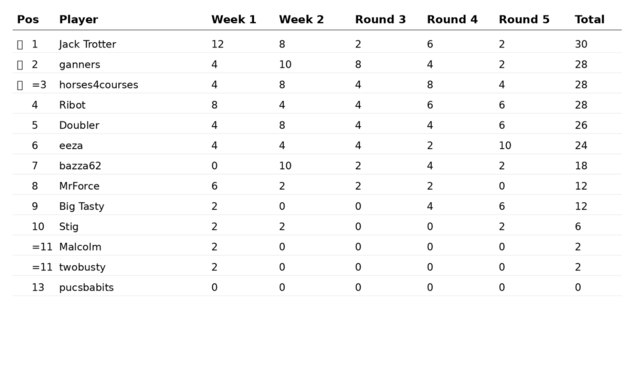Click the Player column header
Viewport: 634px width, 380px height.
pos(78,19)
